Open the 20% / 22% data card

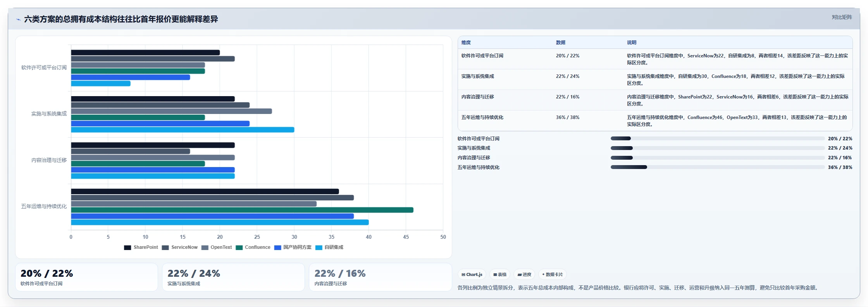tap(86, 277)
